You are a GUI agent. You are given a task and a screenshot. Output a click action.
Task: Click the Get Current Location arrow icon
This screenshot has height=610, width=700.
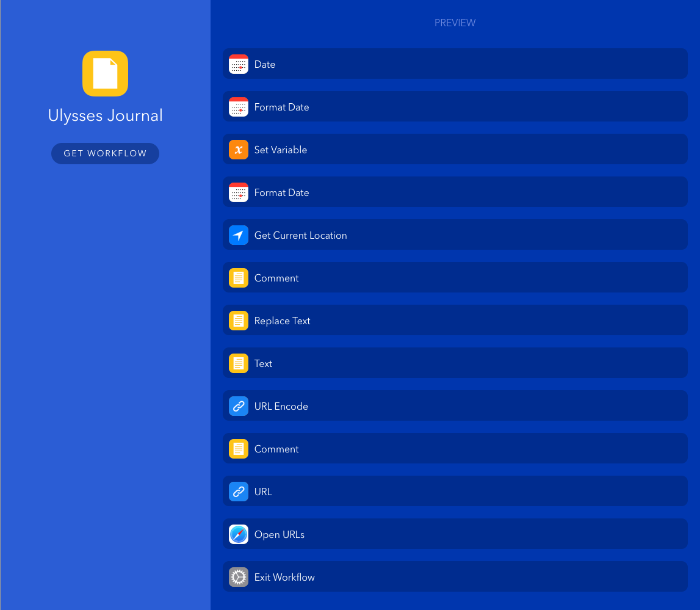[239, 234]
